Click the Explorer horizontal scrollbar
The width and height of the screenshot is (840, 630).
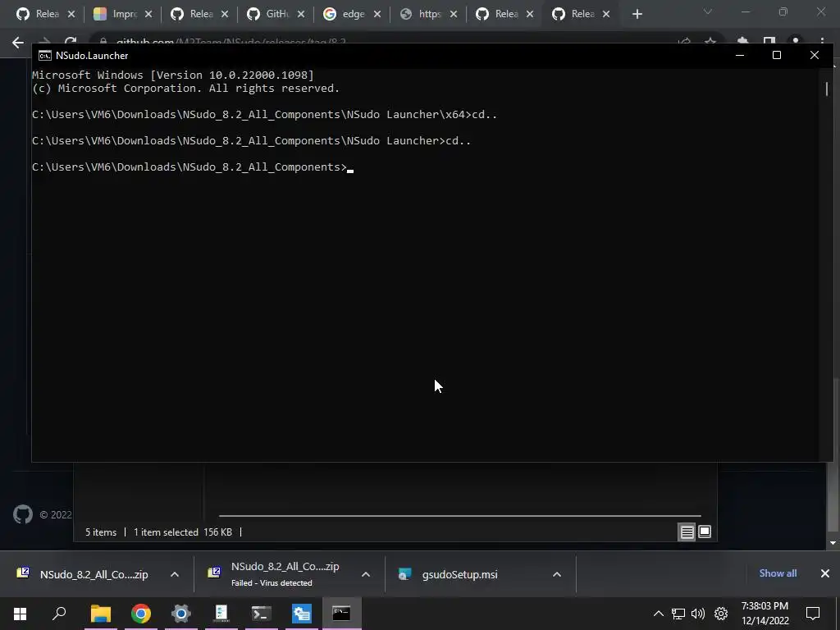click(459, 516)
